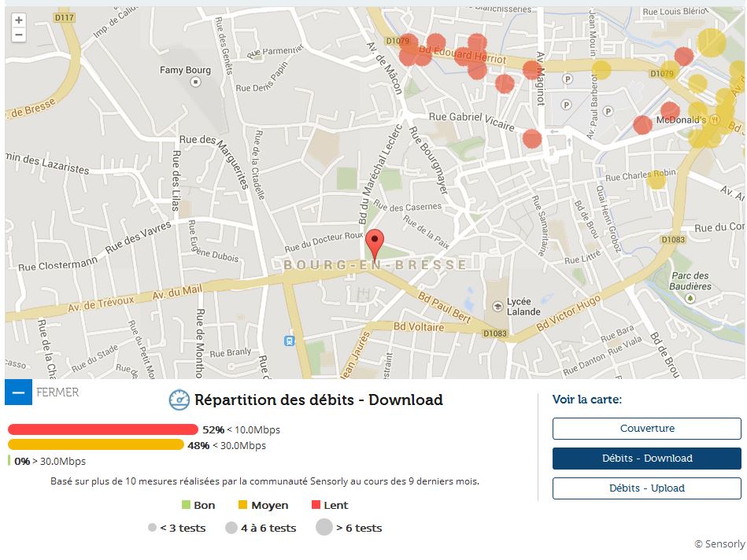Collapse the panel with the blue minus button
This screenshot has width=747, height=560.
18,392
